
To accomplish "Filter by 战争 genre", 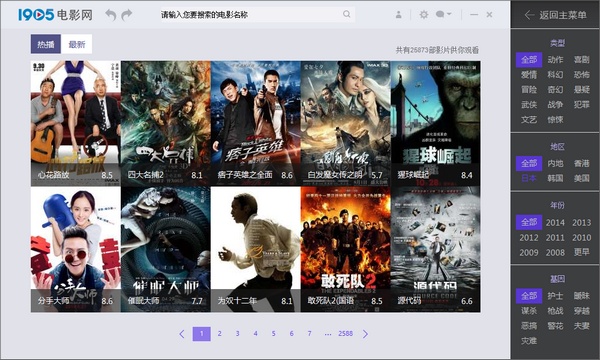I will pyautogui.click(x=555, y=104).
